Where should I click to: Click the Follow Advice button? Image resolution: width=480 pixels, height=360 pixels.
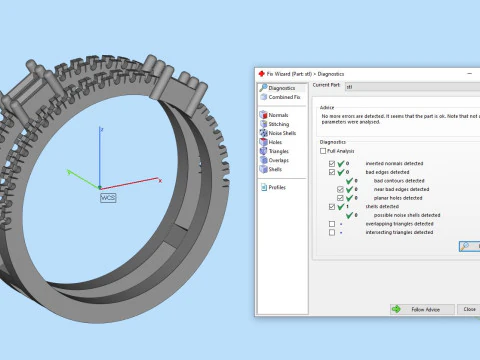[x=422, y=309]
